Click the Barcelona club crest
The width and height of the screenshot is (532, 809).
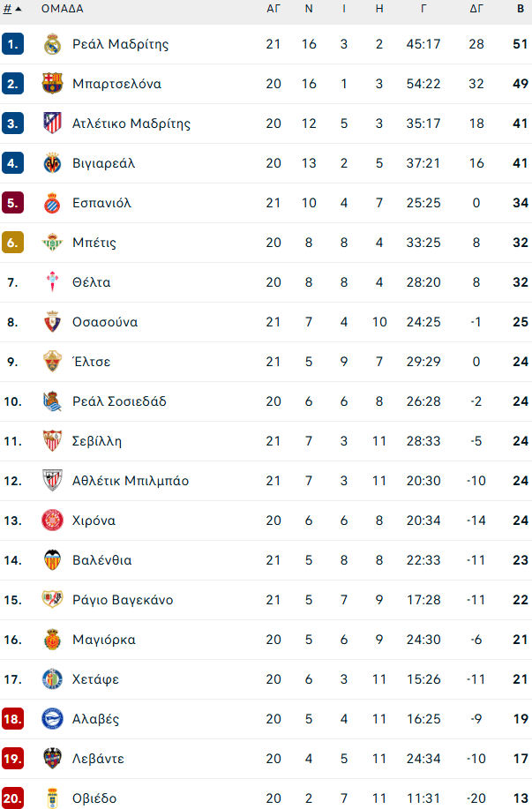pos(52,84)
